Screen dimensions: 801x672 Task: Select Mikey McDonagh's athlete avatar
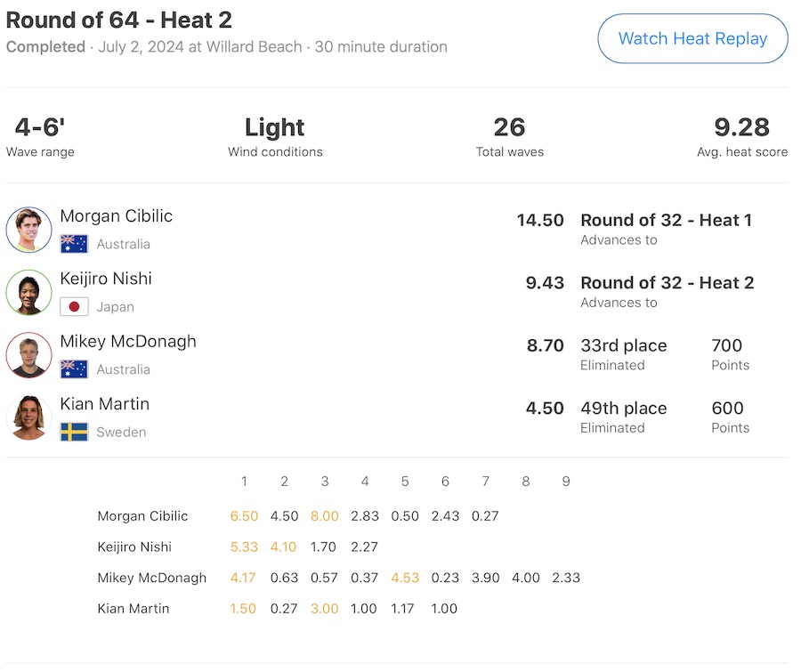[29, 355]
